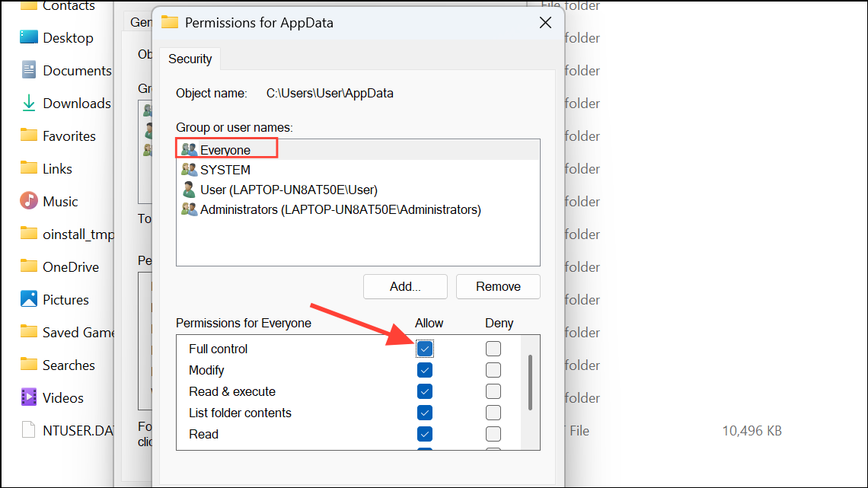
Task: Click the Remove button
Action: point(498,286)
